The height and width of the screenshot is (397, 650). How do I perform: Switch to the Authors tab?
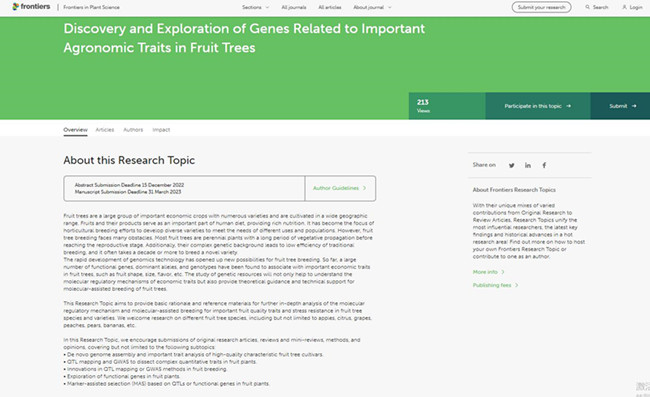133,130
